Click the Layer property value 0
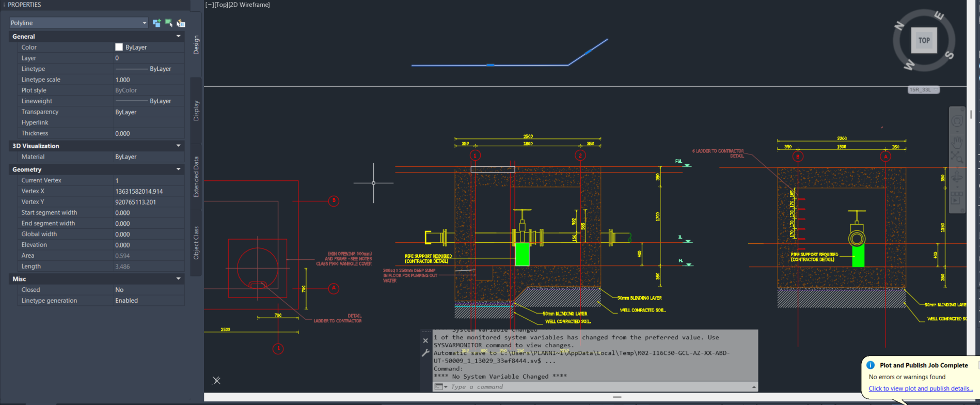Viewport: 980px width, 405px height. [149, 58]
